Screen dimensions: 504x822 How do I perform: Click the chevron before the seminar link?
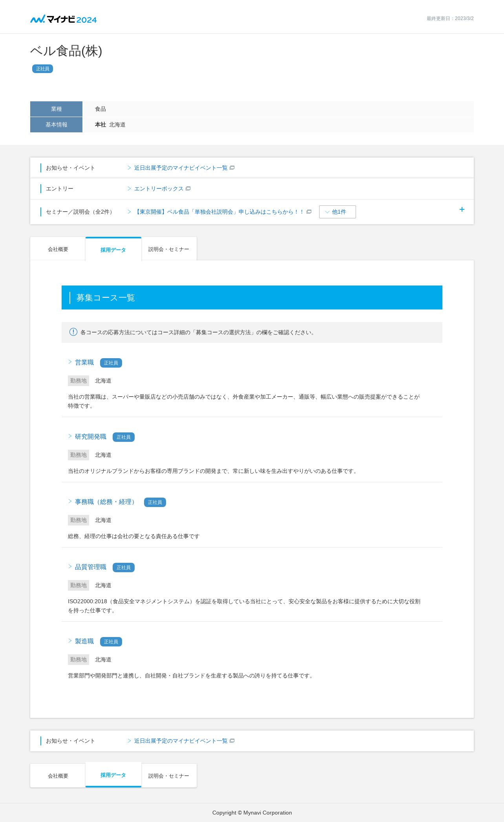129,212
